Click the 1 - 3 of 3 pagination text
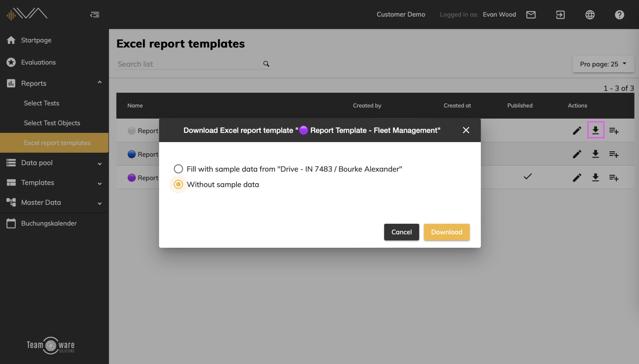The height and width of the screenshot is (364, 639). 619,88
